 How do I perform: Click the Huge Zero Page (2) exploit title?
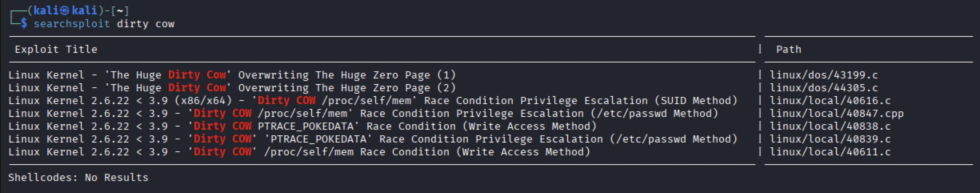pyautogui.click(x=232, y=88)
